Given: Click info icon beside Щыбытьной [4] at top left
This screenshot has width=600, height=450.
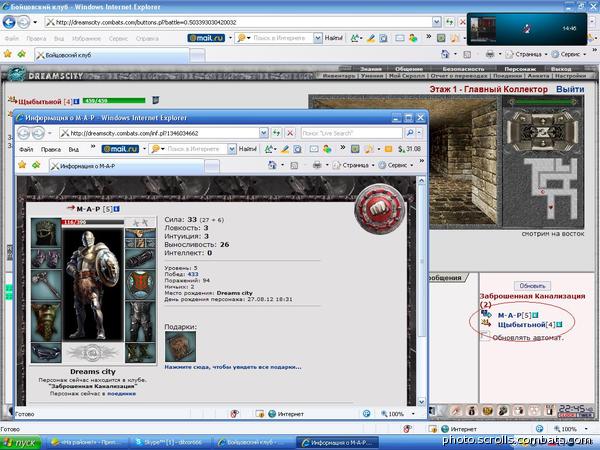Looking at the screenshot, I should [76, 101].
